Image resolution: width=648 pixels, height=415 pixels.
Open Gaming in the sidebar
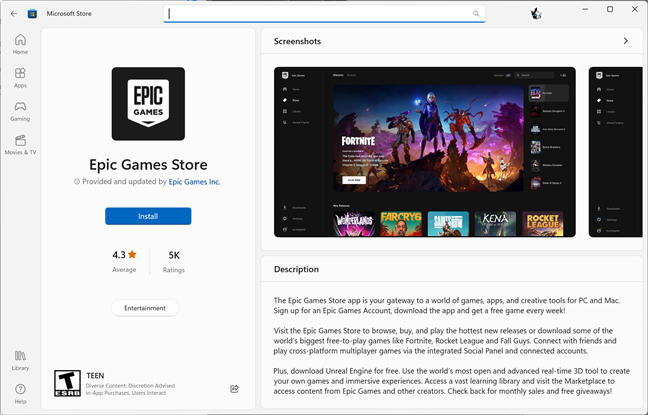(x=20, y=111)
